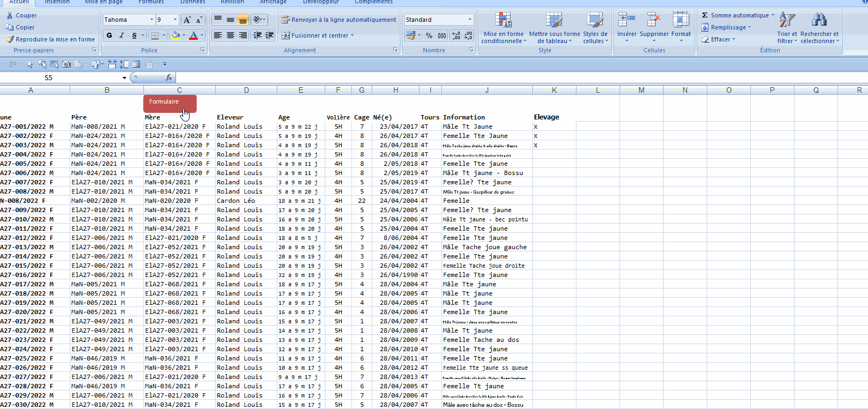This screenshot has width=868, height=409.
Task: Open Mise en forme conditionnelle
Action: (503, 28)
